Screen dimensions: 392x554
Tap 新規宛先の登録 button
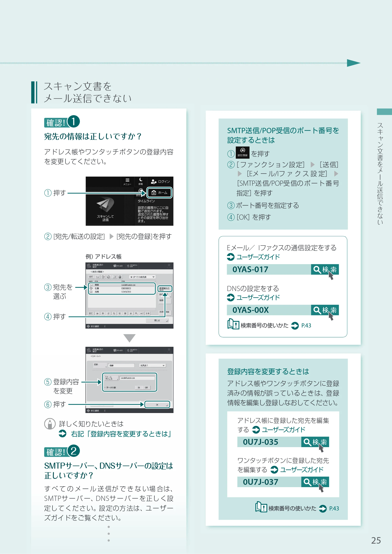tap(165, 289)
